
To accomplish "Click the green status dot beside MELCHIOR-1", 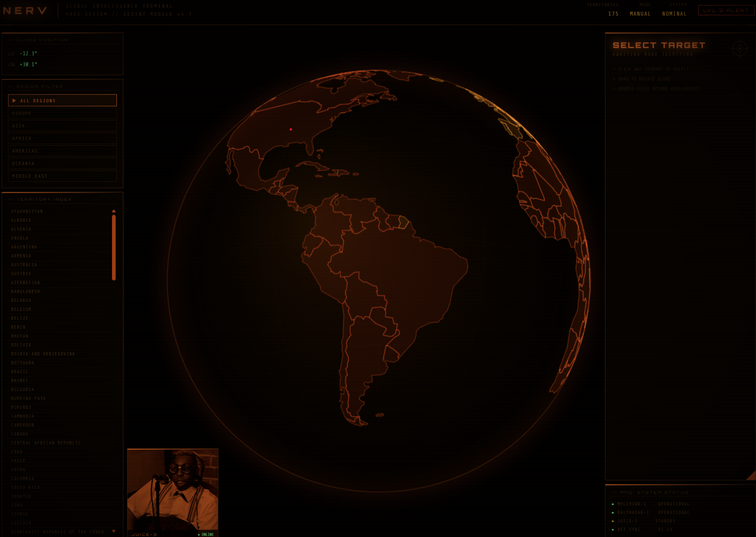I will coord(613,504).
